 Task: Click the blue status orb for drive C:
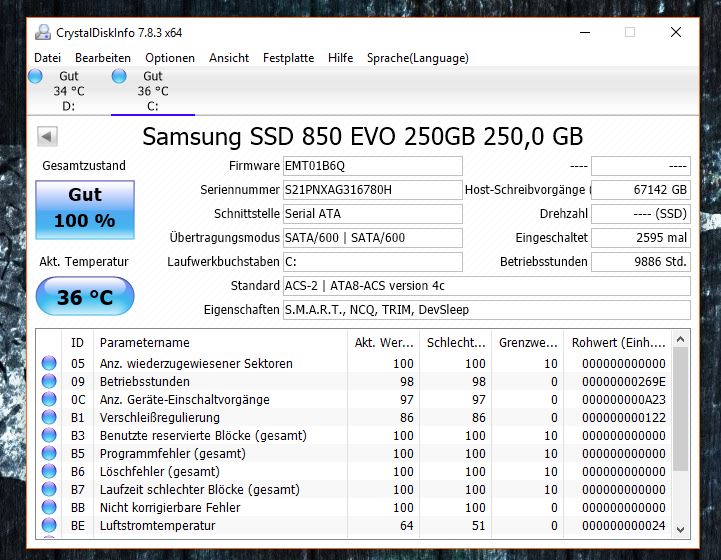[x=119, y=76]
